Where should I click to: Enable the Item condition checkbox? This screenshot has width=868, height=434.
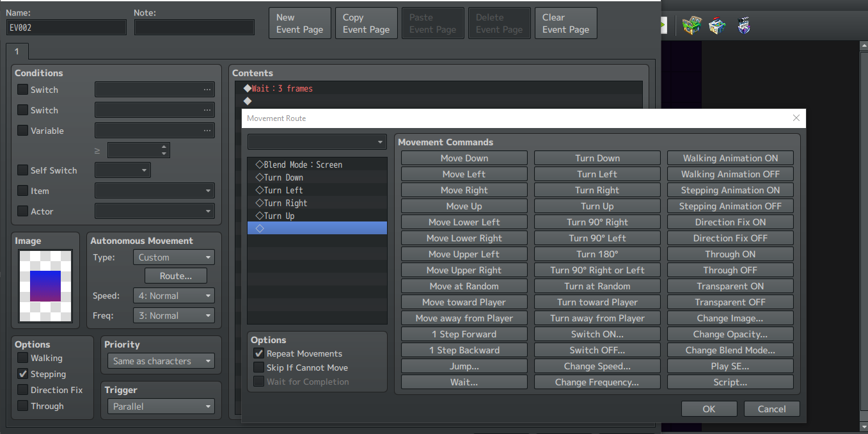pyautogui.click(x=23, y=191)
